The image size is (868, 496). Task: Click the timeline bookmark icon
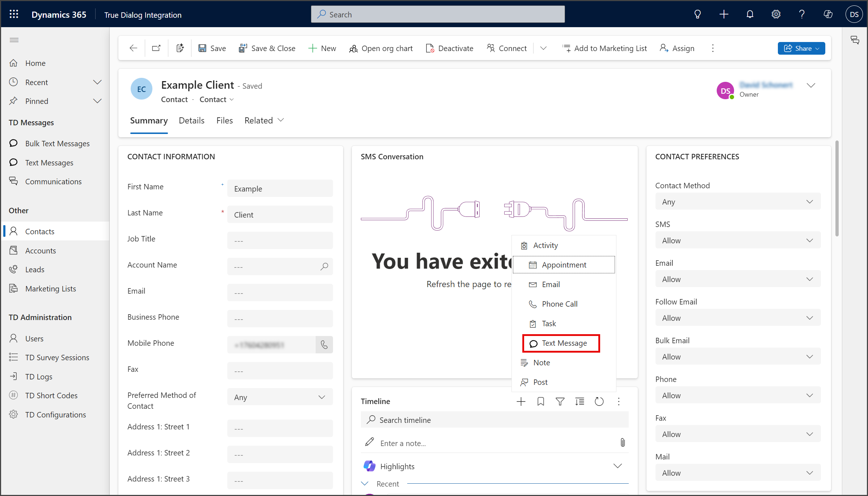[x=540, y=402]
